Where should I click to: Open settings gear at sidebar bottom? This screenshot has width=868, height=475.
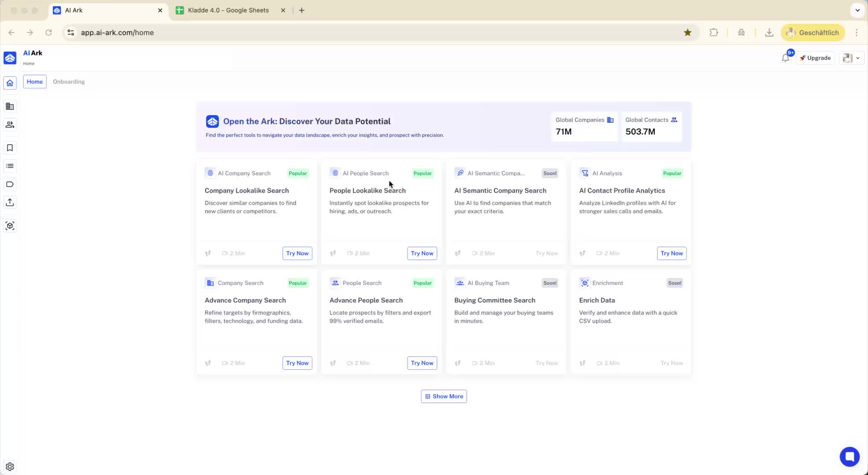[10, 467]
